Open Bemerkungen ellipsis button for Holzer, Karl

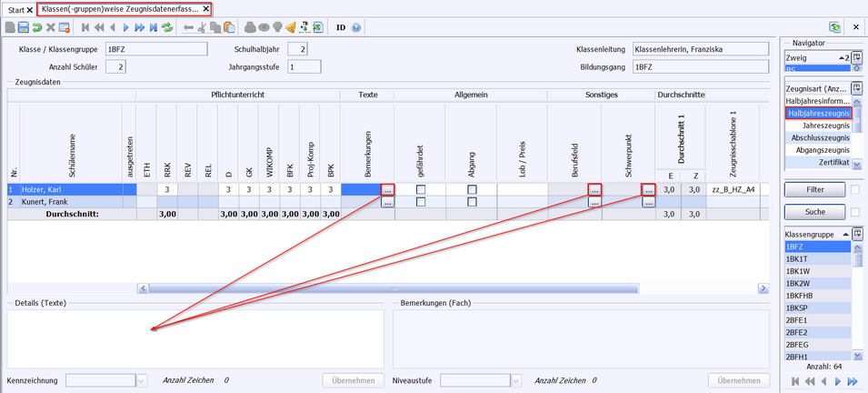[388, 190]
